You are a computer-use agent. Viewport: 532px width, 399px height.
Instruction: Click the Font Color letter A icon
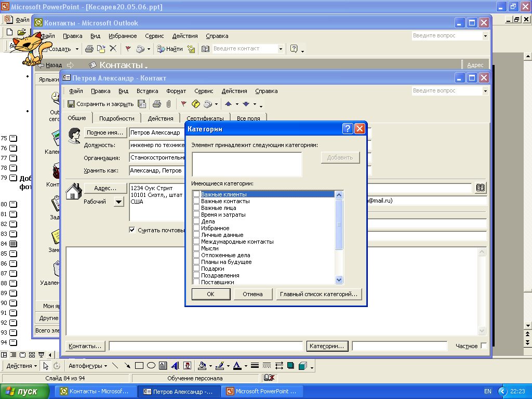tap(237, 365)
